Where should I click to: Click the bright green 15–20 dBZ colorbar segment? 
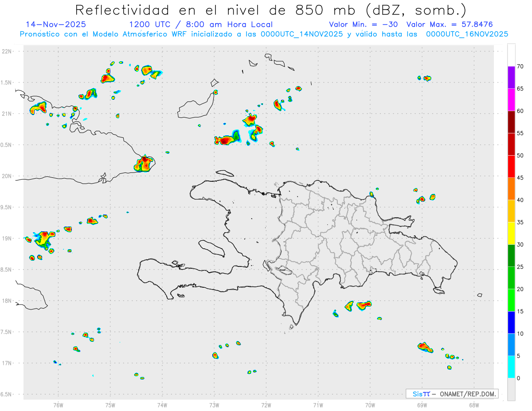pos(511,300)
